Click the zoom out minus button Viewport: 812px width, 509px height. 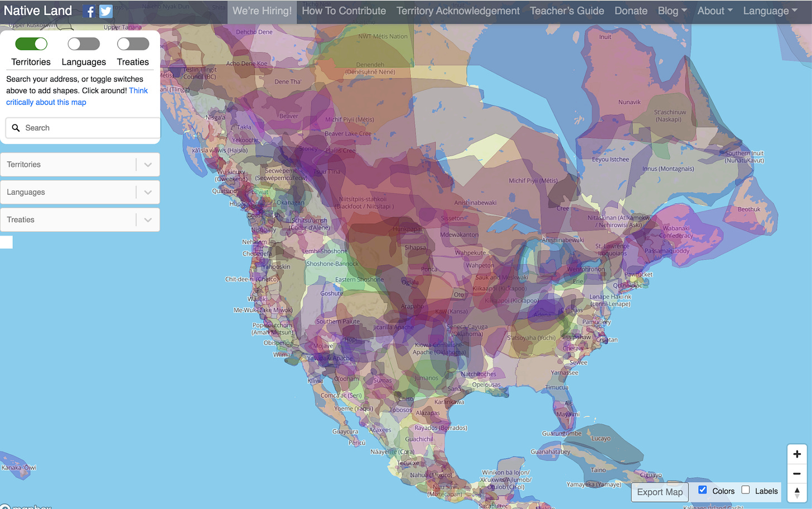[797, 473]
